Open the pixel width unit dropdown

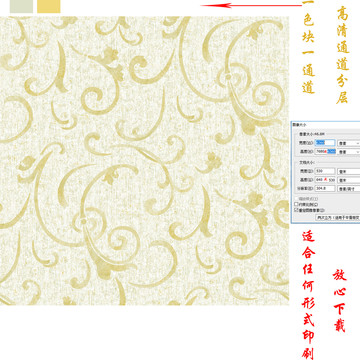(x=349, y=143)
